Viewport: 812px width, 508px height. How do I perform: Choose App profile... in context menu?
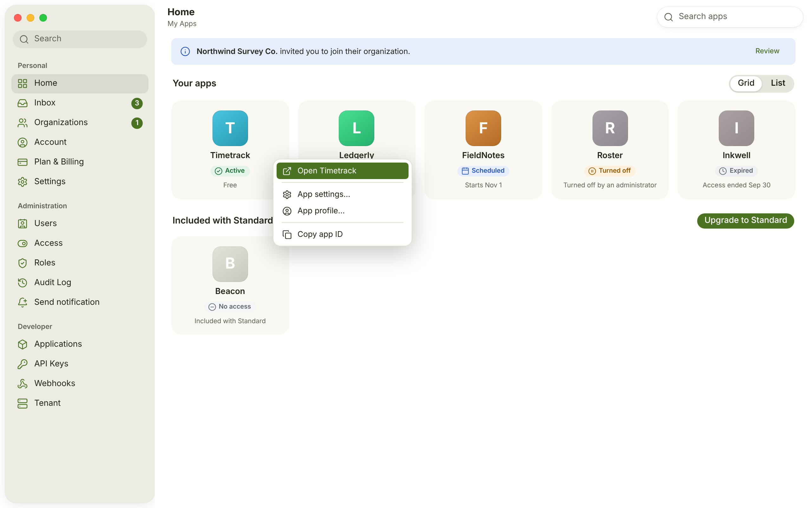click(342, 211)
